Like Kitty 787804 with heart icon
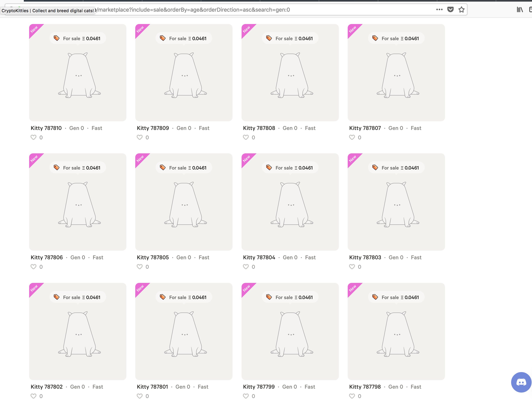 pyautogui.click(x=246, y=267)
